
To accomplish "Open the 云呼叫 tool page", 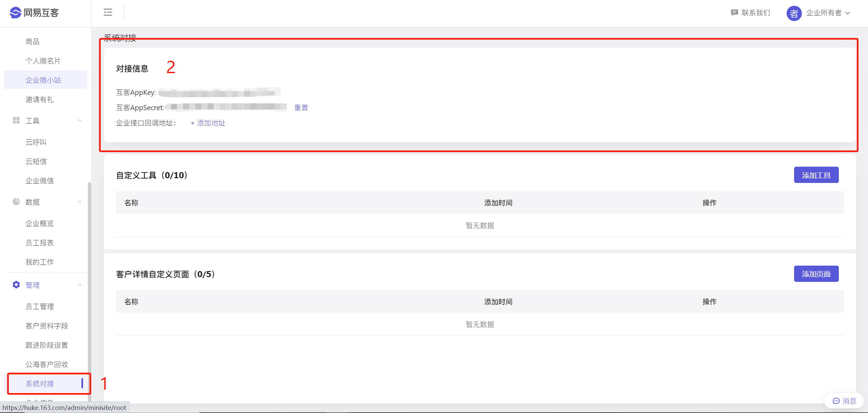I will click(x=36, y=142).
